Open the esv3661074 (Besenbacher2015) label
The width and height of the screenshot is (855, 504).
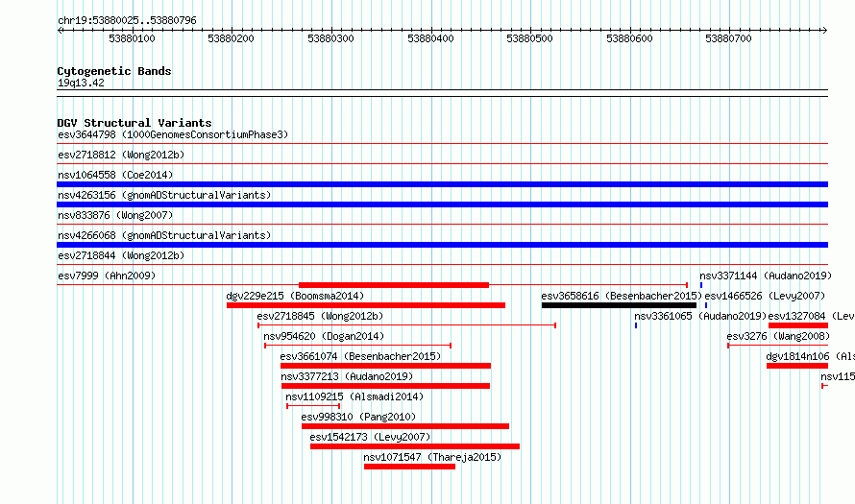pos(360,356)
